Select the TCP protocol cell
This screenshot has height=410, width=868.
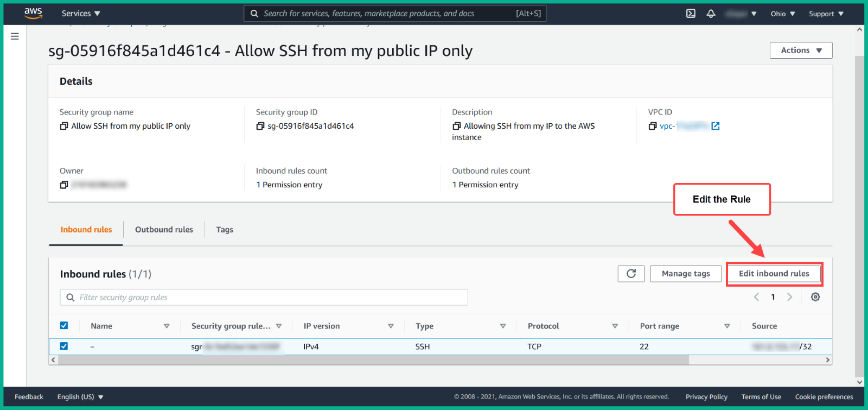534,346
